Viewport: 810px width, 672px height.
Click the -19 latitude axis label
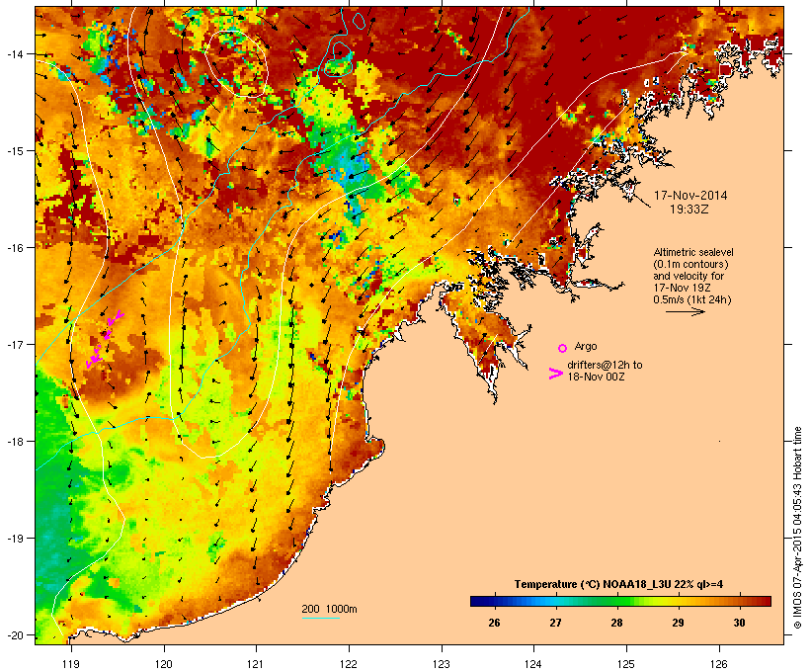(x=15, y=539)
